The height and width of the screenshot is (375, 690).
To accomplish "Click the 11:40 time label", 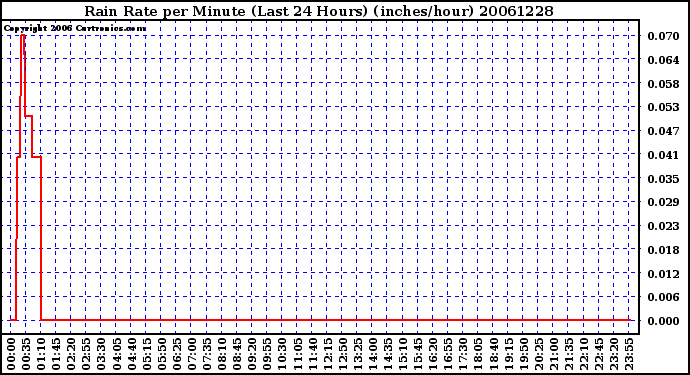I will point(312,354).
